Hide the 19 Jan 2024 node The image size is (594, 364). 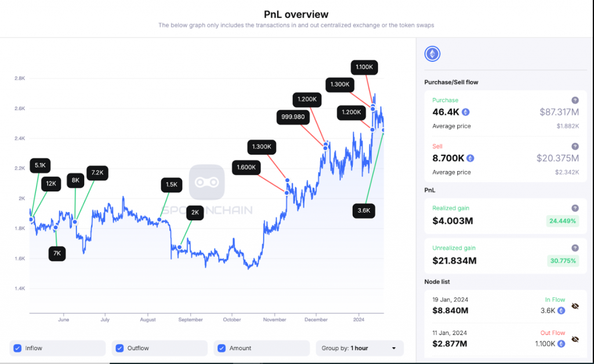pos(575,305)
